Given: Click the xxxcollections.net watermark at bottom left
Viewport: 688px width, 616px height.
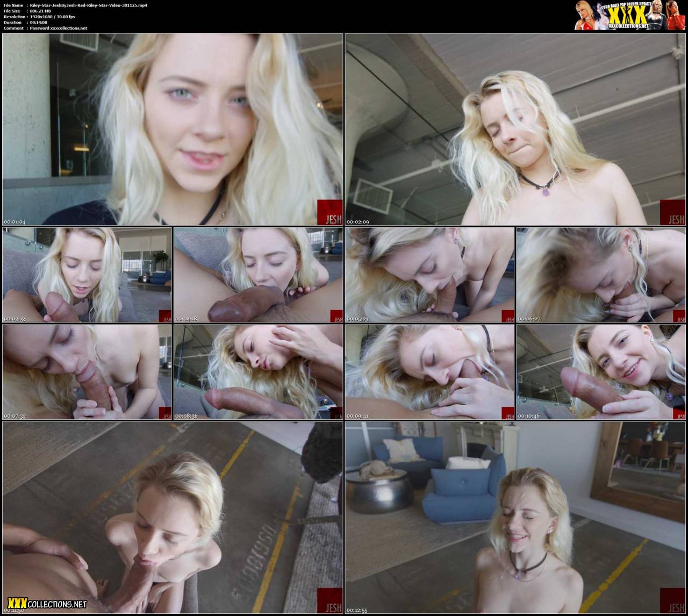Looking at the screenshot, I should [45, 604].
